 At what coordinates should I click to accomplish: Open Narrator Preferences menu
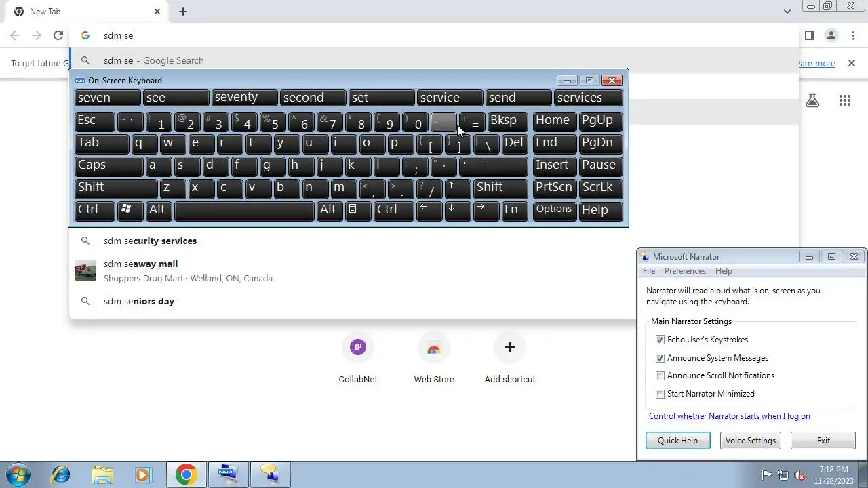(685, 271)
